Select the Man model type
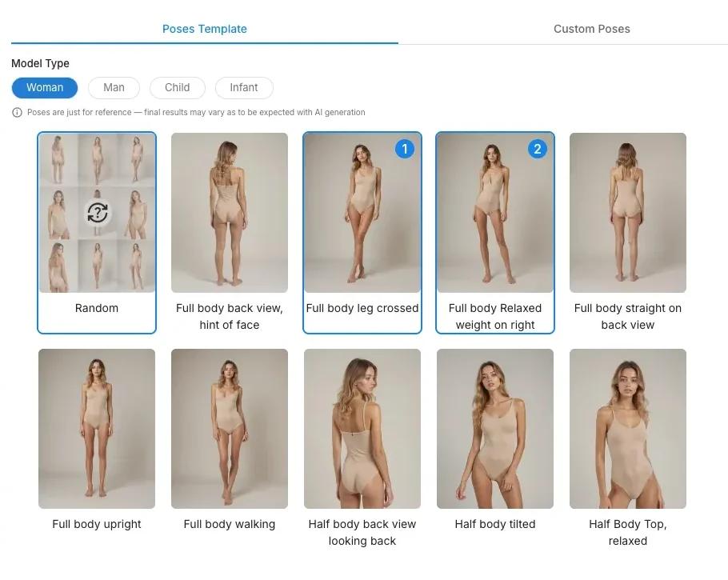The height and width of the screenshot is (580, 728). click(114, 87)
